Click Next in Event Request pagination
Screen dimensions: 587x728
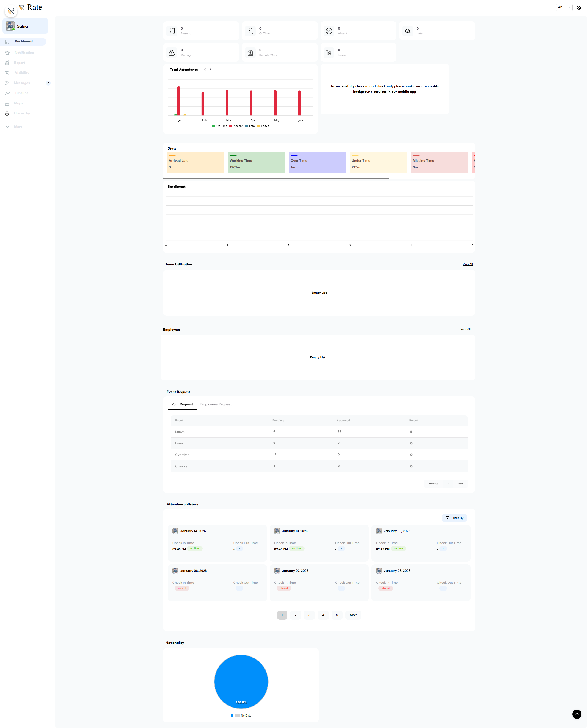coord(460,484)
